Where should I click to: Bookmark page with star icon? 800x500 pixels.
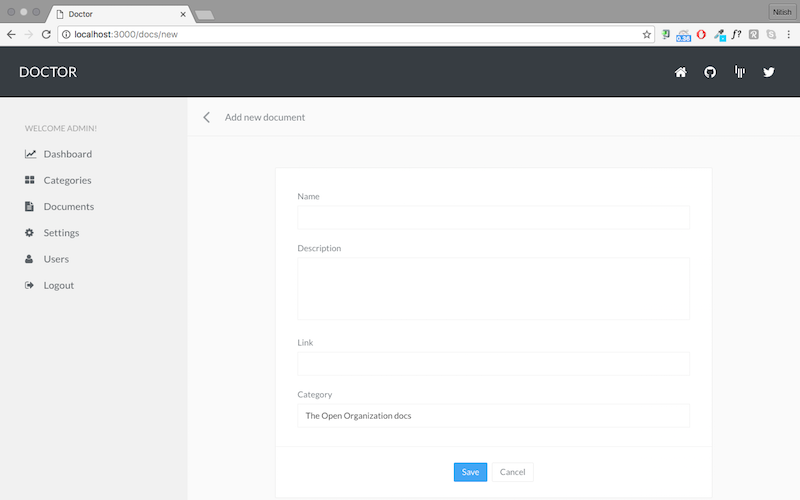pyautogui.click(x=646, y=35)
